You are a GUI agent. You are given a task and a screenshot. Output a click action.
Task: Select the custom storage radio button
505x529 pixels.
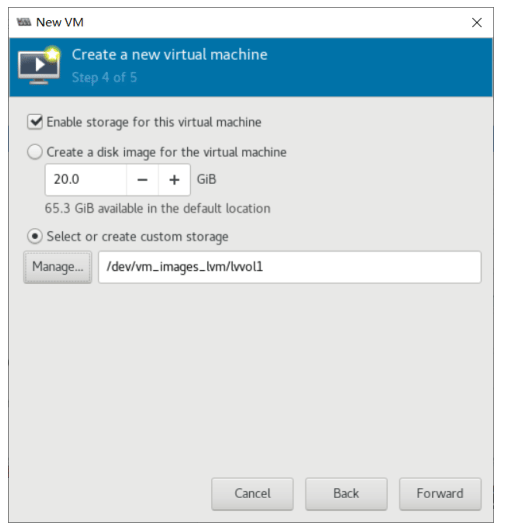pyautogui.click(x=35, y=236)
